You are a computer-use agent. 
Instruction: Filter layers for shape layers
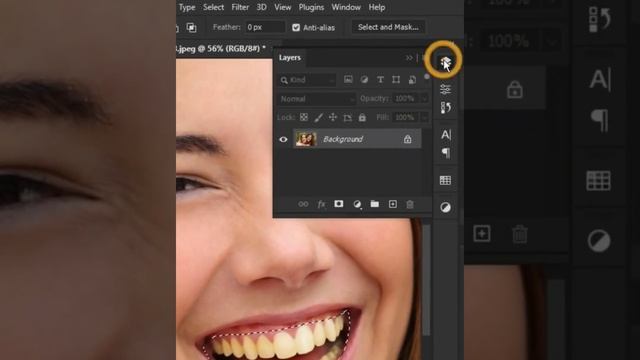(x=396, y=80)
